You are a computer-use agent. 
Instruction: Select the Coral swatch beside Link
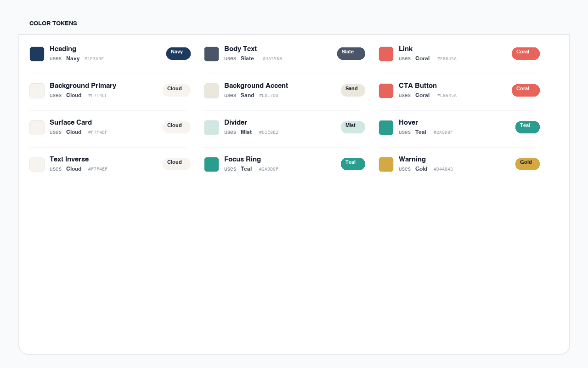tap(386, 54)
